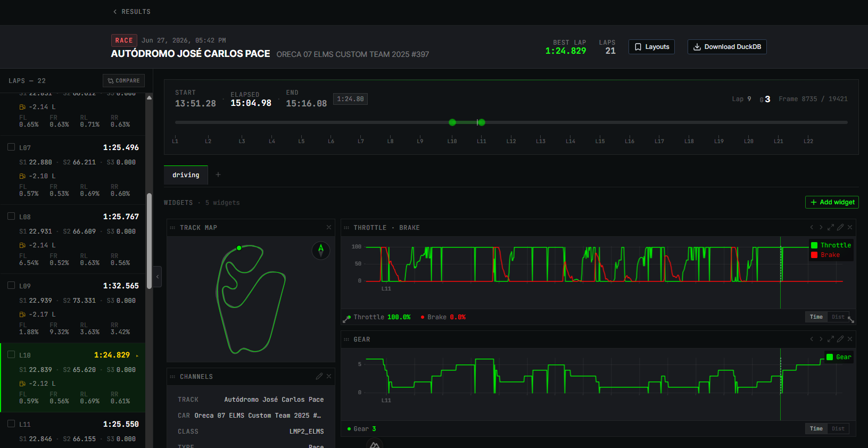Switch Gear chart to Dist axis
Viewport: 868px width, 448px height.
[x=838, y=429]
